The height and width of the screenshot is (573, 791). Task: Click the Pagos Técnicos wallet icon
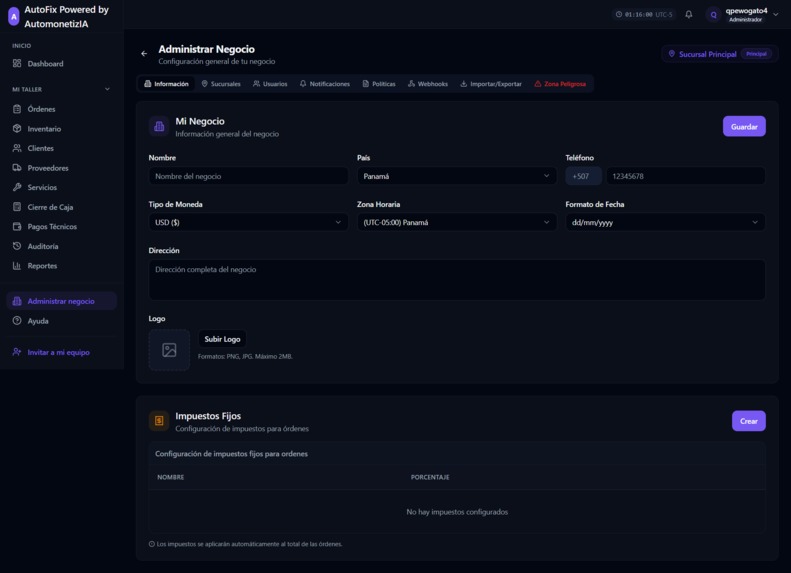coord(17,226)
